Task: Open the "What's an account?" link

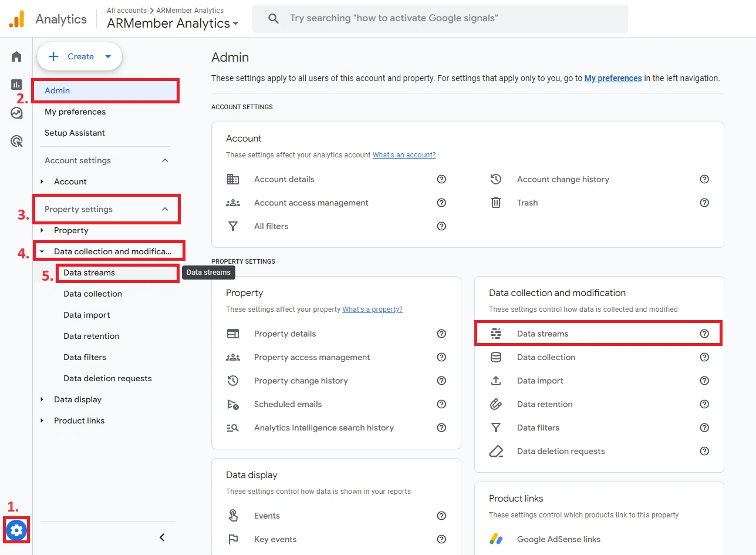Action: pyautogui.click(x=404, y=155)
